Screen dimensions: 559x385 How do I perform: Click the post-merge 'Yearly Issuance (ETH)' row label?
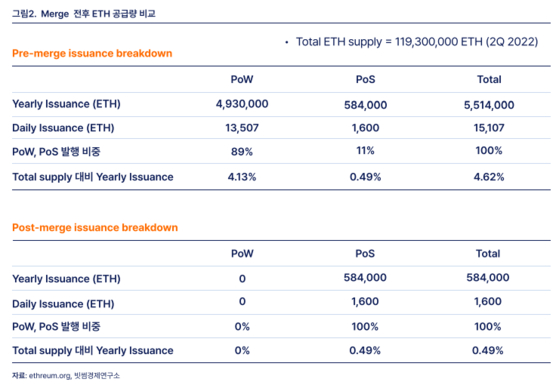66,279
